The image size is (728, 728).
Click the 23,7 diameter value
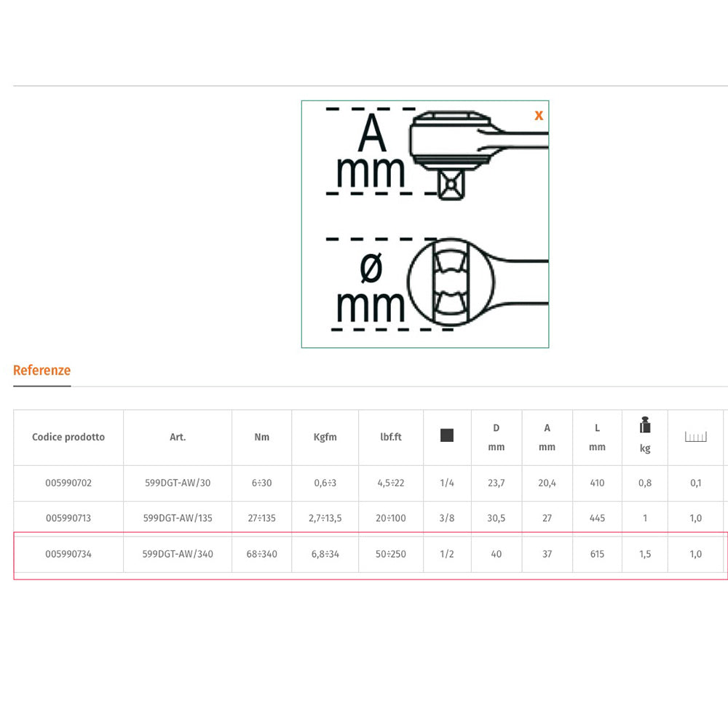[496, 483]
